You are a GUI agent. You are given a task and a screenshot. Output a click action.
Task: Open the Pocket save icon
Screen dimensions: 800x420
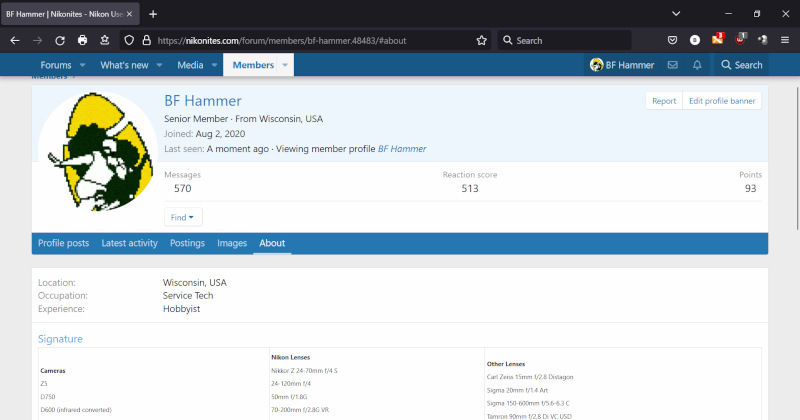[x=673, y=41]
